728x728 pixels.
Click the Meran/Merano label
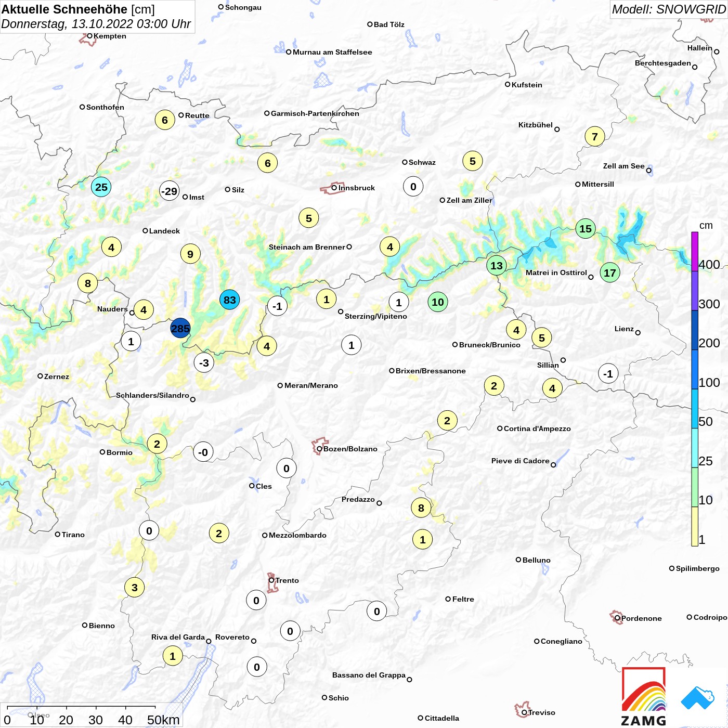pyautogui.click(x=311, y=385)
